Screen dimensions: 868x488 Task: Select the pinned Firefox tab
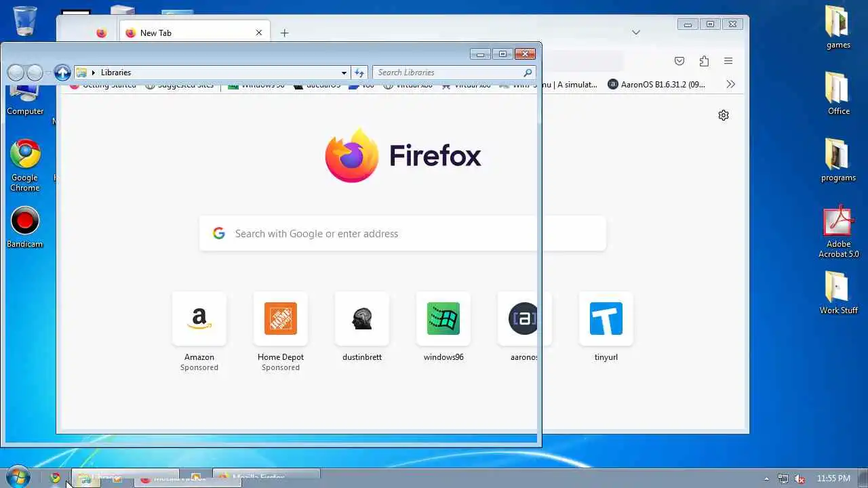click(102, 33)
